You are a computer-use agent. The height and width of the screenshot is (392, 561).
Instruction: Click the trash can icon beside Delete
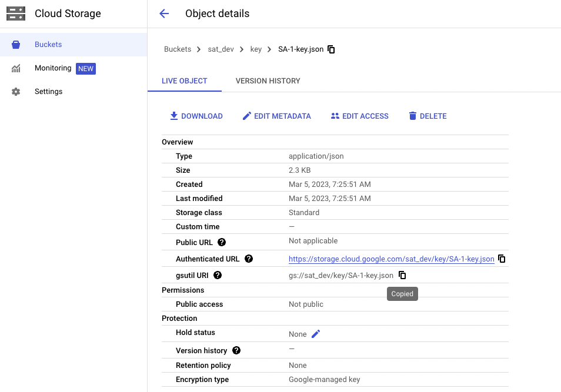[x=413, y=116]
